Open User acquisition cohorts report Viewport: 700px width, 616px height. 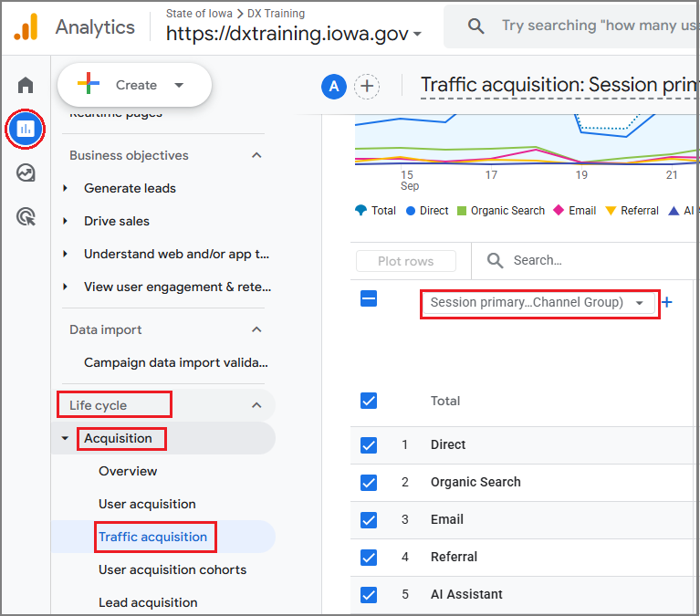(172, 569)
